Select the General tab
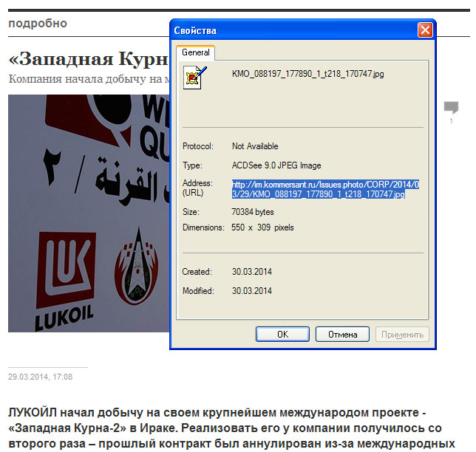 click(x=195, y=52)
